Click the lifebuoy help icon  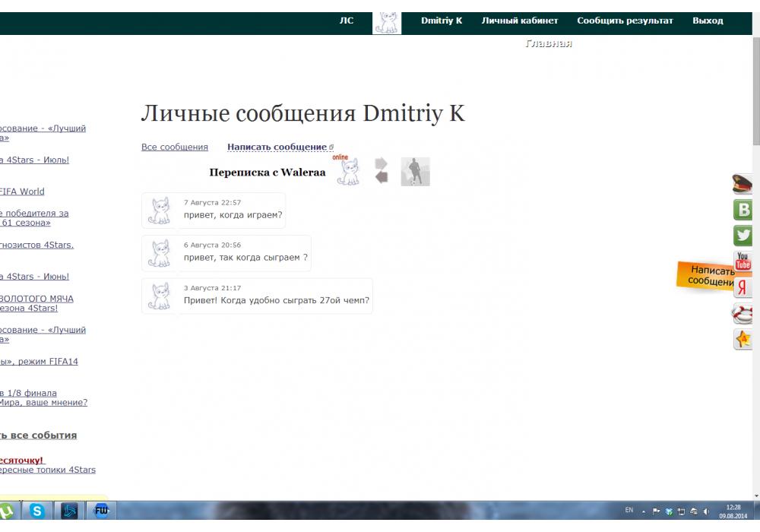[743, 313]
